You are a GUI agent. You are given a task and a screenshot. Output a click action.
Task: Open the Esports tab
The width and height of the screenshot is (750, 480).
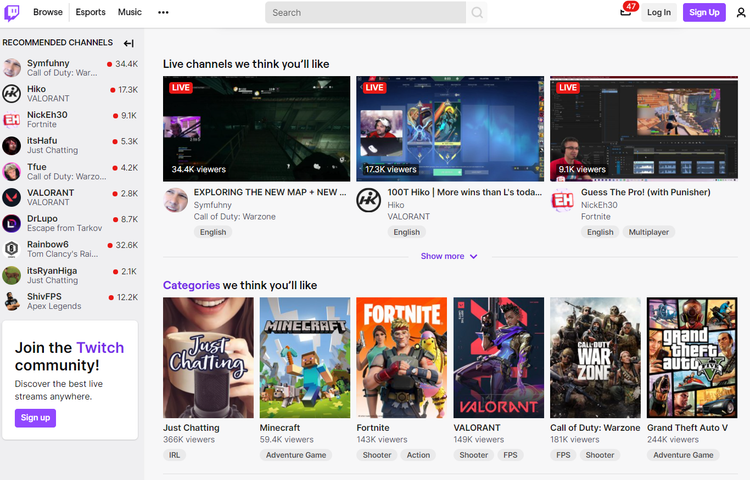pyautogui.click(x=90, y=12)
